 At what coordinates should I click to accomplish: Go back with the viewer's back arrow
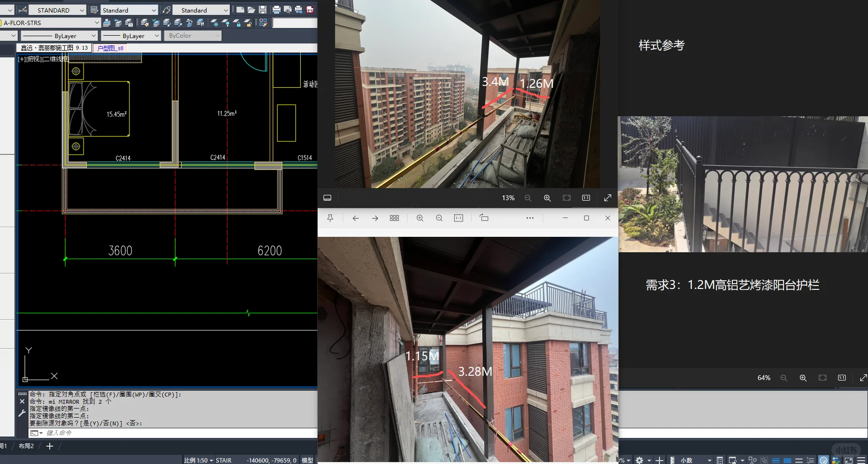pos(356,218)
